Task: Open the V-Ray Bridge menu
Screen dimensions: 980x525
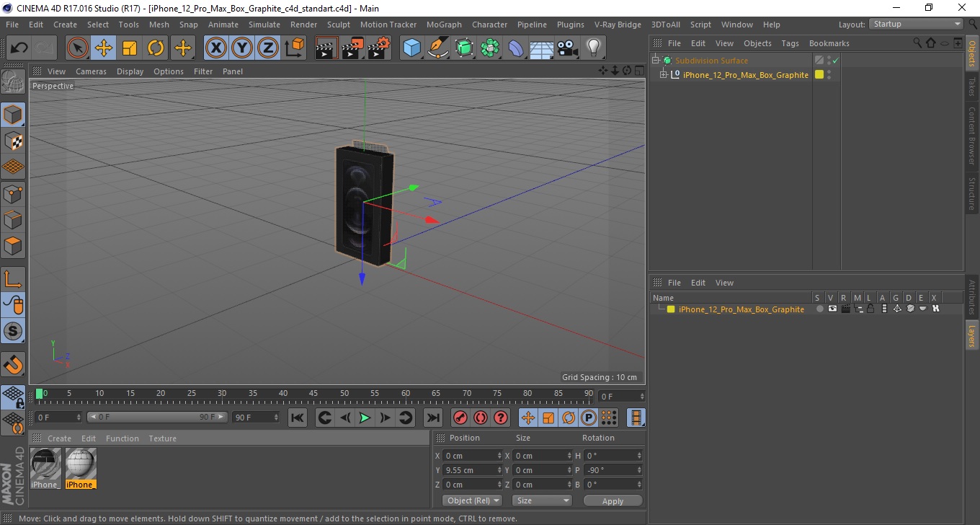Action: (618, 25)
